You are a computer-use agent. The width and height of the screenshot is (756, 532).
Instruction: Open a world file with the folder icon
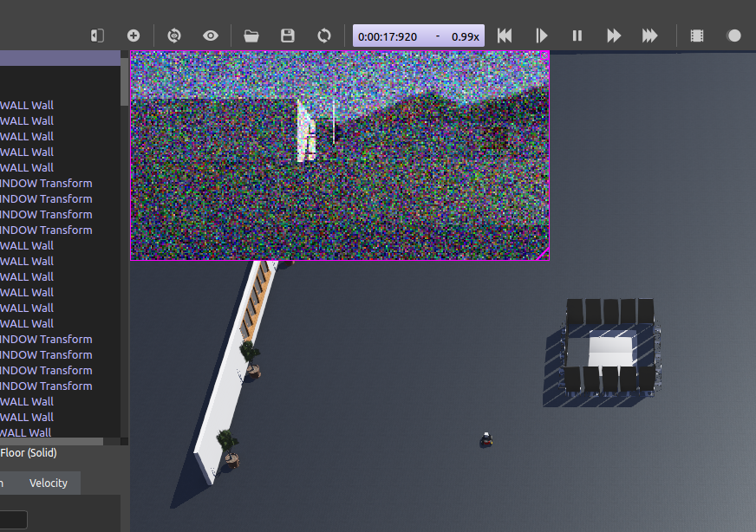pos(251,36)
